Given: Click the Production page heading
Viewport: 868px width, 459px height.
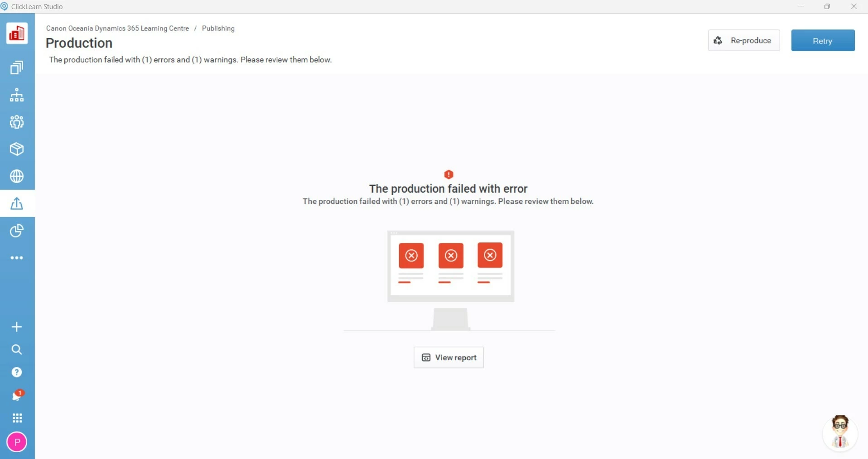Looking at the screenshot, I should click(x=79, y=43).
